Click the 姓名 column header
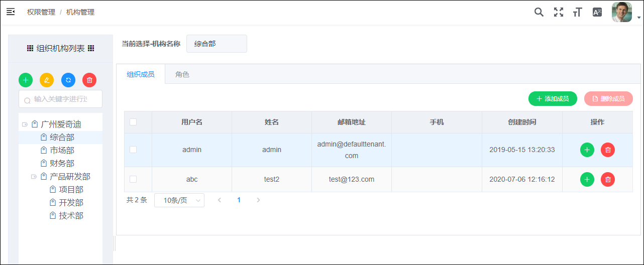 (272, 122)
